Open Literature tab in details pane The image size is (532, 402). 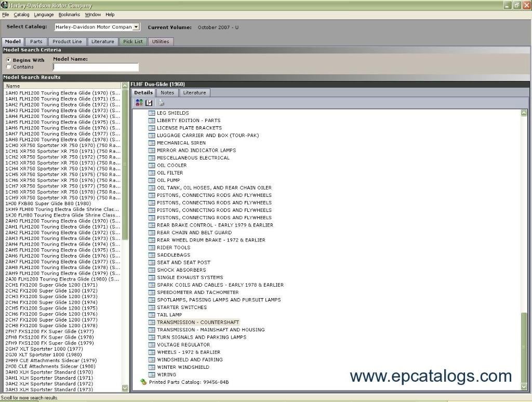[x=194, y=92]
